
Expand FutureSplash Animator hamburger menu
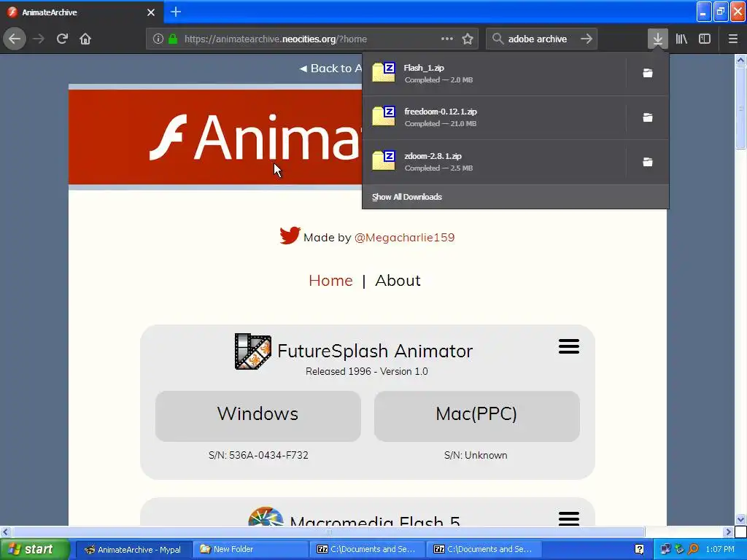click(x=569, y=346)
